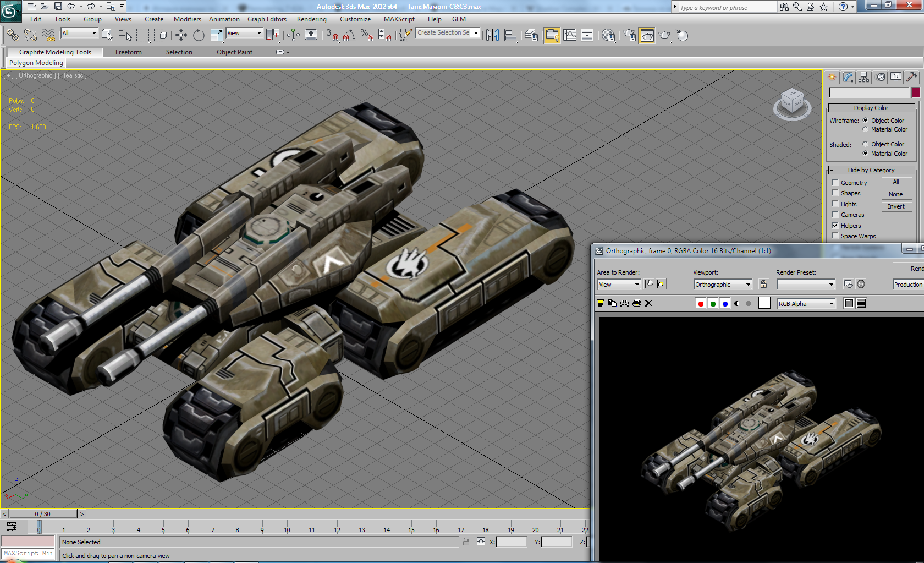Screen dimensions: 924x563
Task: Print image in render window
Action: point(637,303)
